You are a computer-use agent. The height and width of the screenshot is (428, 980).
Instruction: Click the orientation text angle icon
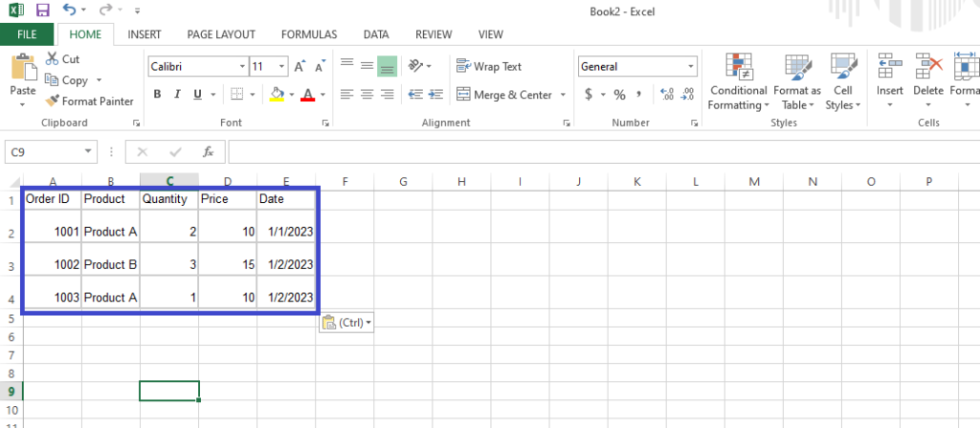(x=415, y=66)
